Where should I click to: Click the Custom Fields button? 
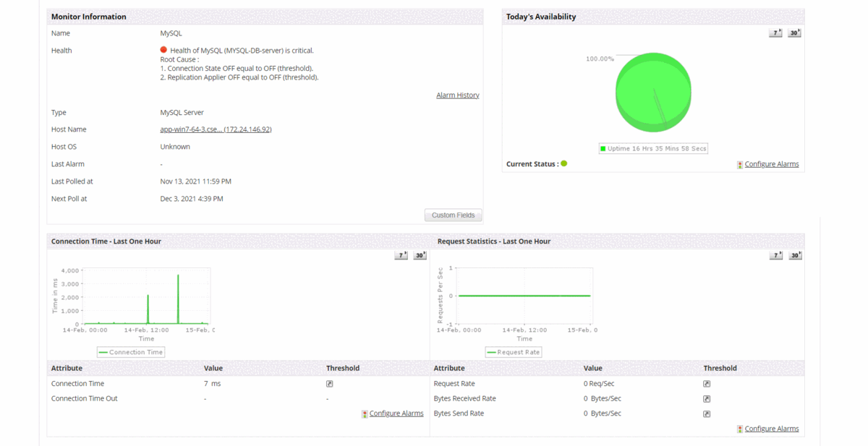click(x=454, y=215)
